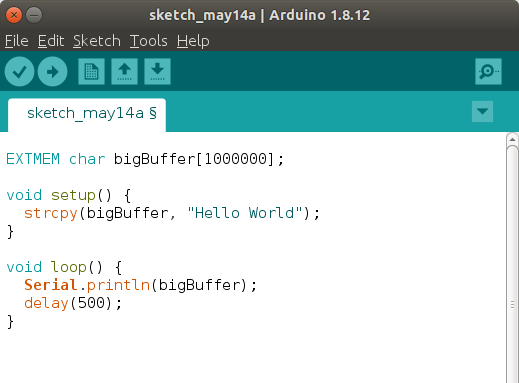The image size is (519, 383).
Task: Click println in the loop function
Action: coord(118,285)
